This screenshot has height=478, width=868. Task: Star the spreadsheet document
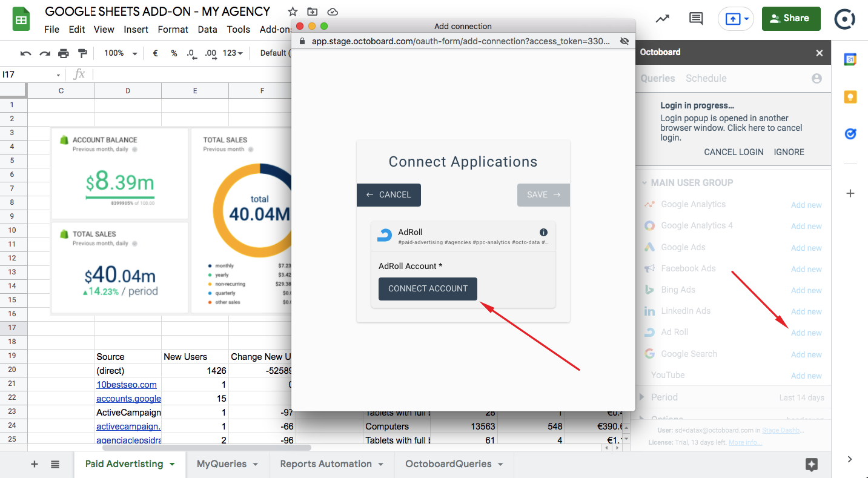coord(293,12)
